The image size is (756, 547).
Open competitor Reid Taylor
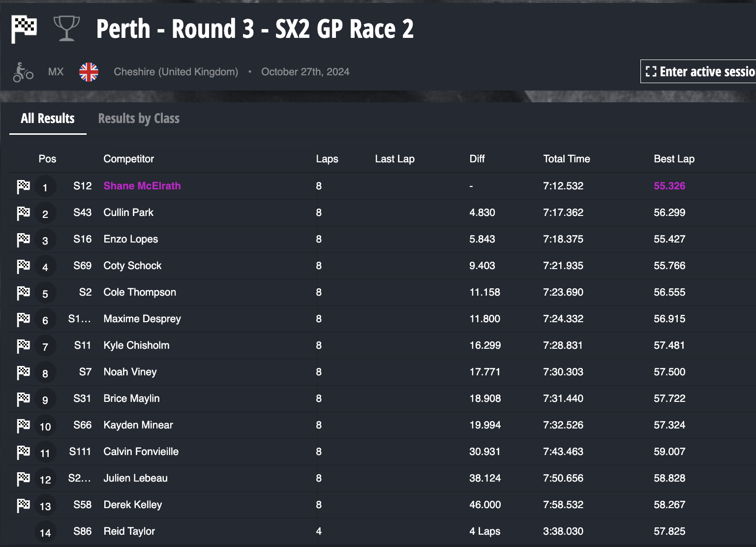click(129, 531)
